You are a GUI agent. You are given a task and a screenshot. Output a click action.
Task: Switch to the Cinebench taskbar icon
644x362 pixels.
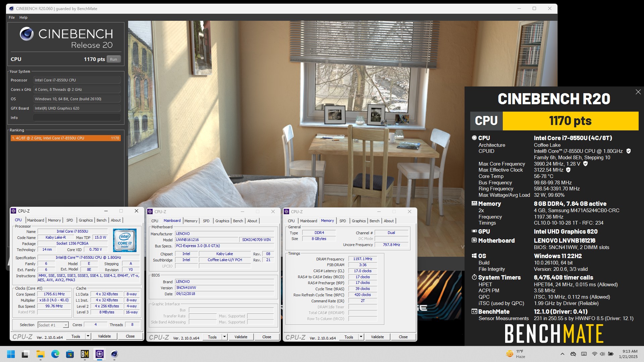tap(114, 354)
